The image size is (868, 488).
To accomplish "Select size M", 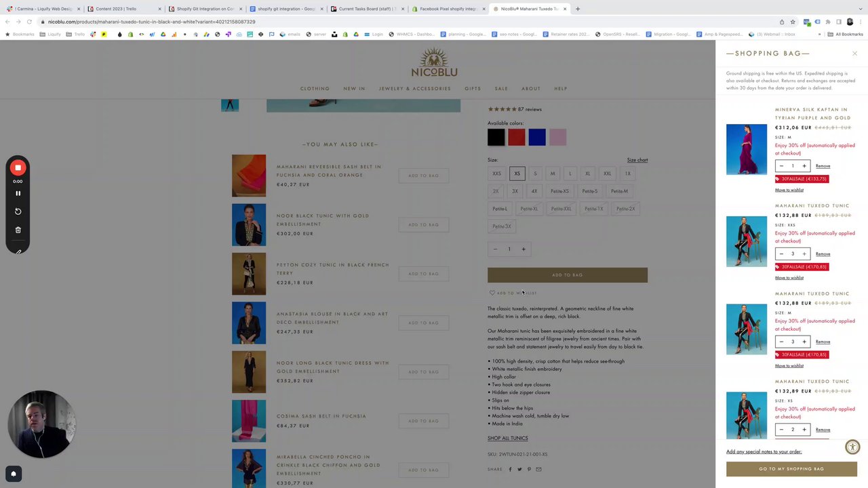I will tap(553, 174).
